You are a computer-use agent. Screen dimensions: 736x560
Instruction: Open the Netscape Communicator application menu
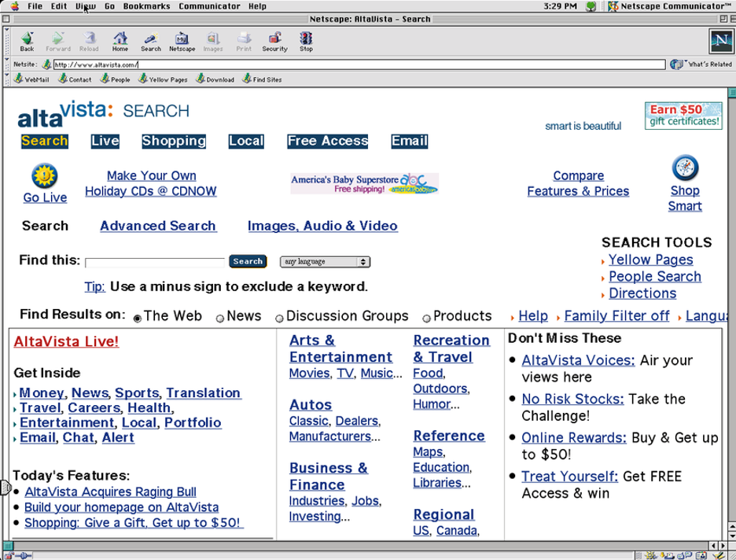coord(669,6)
